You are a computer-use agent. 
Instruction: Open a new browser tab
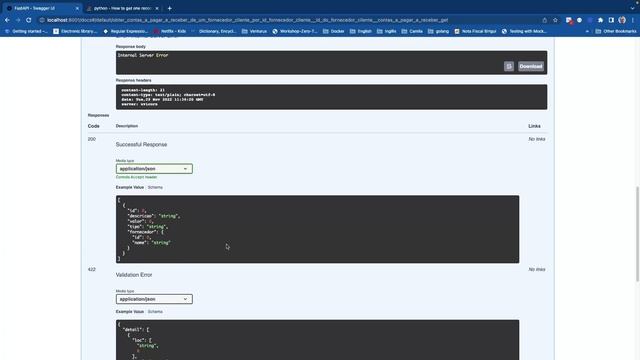[x=169, y=8]
